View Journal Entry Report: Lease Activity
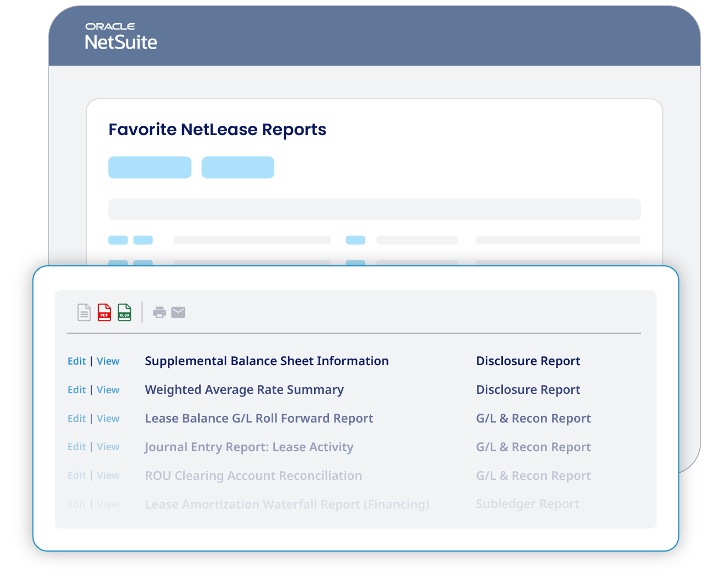This screenshot has width=706, height=588. (x=108, y=447)
